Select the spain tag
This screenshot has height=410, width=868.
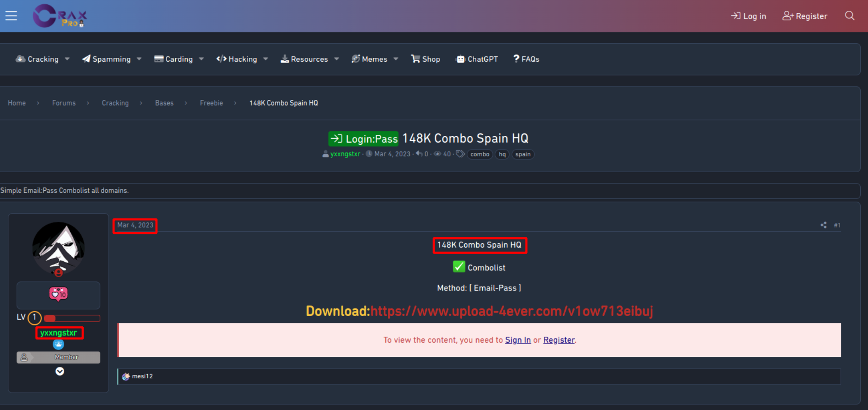tap(523, 154)
